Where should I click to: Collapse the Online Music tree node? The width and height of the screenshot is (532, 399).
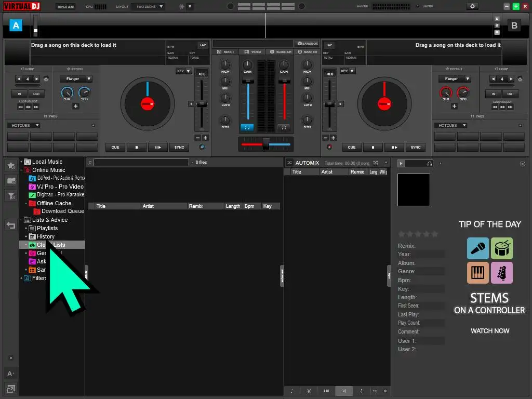click(x=21, y=170)
